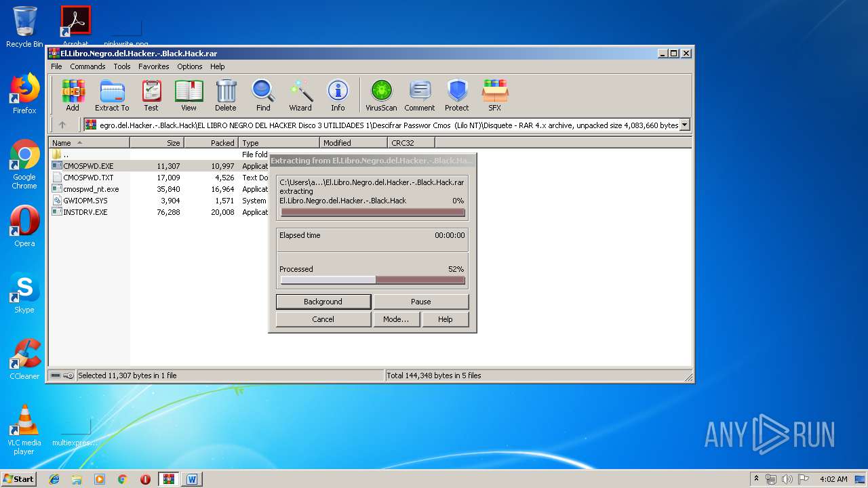
Task: Show hidden system tray icons
Action: point(756,479)
